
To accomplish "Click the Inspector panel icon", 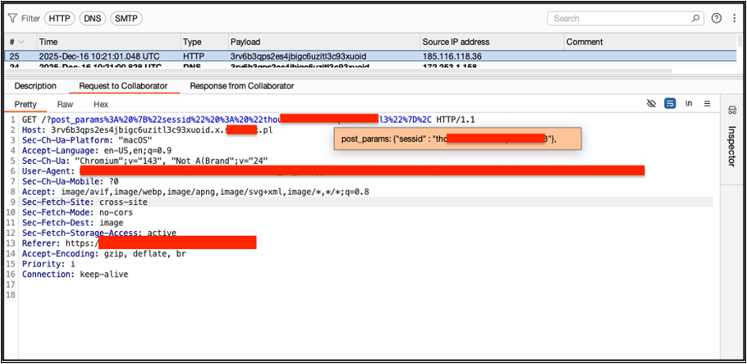I will click(x=733, y=111).
